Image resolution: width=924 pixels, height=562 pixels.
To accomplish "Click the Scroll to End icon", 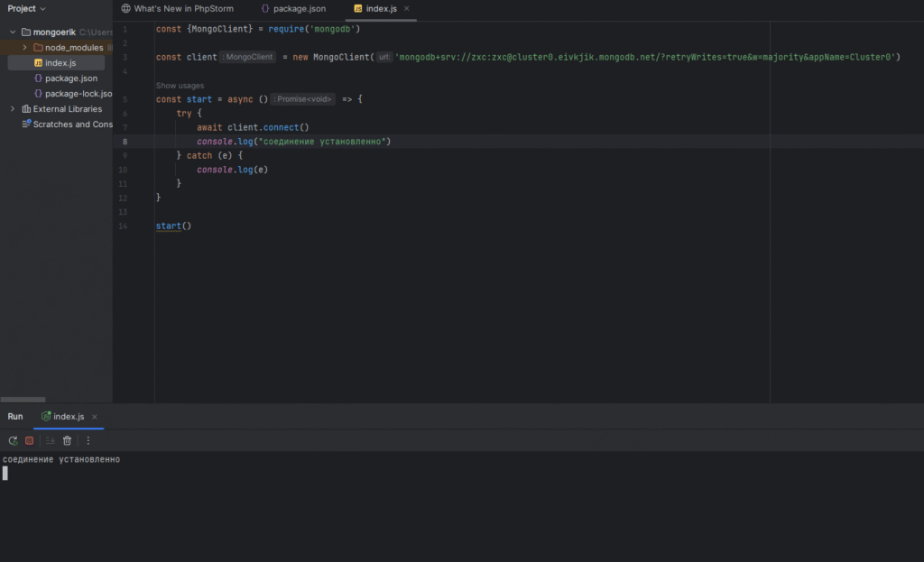I will tap(51, 440).
